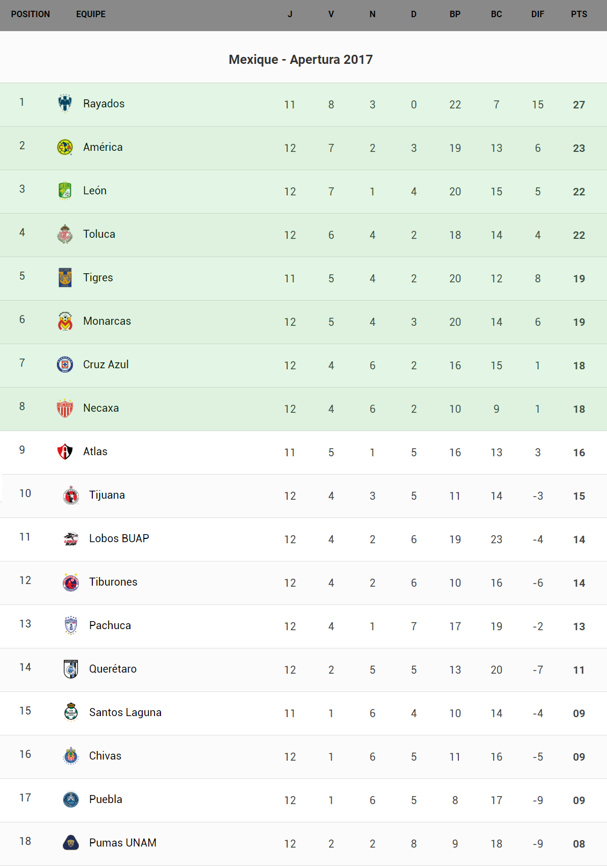Select the Pachuca team name

click(110, 625)
